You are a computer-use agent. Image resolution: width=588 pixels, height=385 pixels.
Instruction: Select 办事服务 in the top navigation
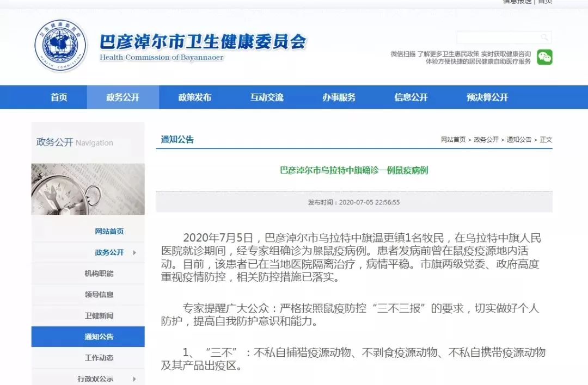tap(339, 97)
